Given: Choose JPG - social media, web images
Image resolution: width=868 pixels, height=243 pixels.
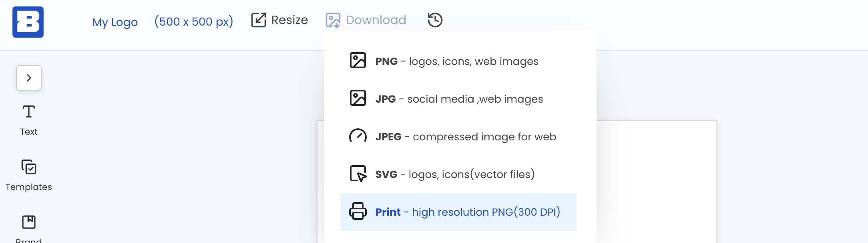Looking at the screenshot, I should pos(459,99).
